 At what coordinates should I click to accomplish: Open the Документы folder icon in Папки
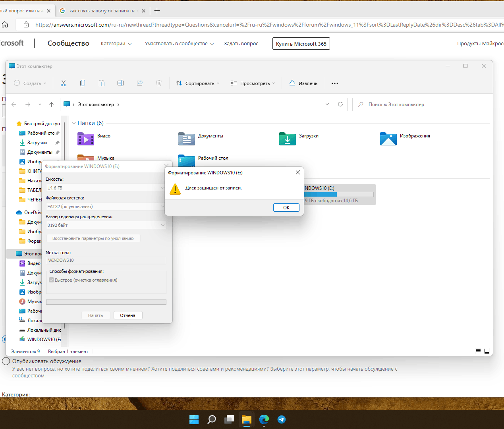187,139
